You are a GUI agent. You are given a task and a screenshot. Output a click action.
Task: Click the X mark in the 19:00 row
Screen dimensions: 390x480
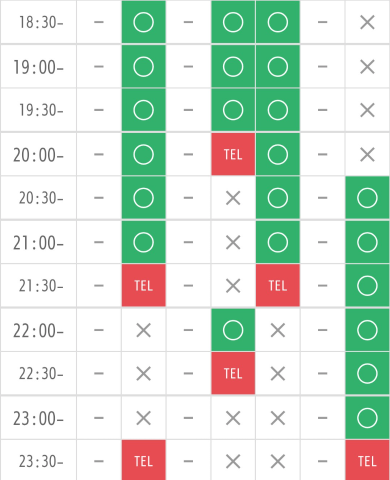(x=367, y=67)
